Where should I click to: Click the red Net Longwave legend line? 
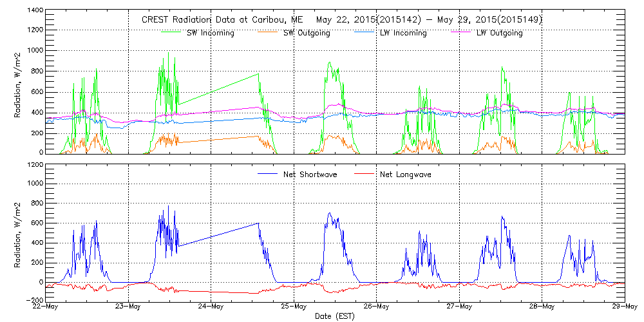click(x=364, y=175)
